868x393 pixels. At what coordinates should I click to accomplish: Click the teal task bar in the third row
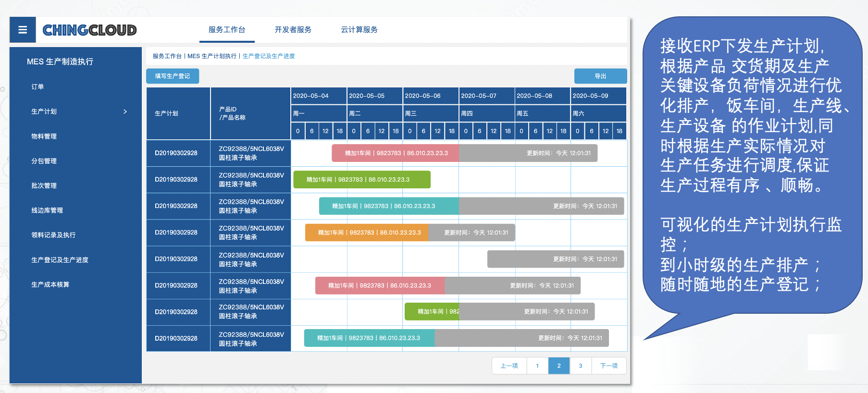click(x=389, y=206)
